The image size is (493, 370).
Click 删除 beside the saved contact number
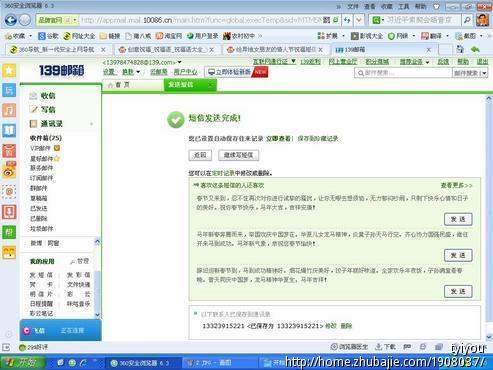(x=346, y=326)
